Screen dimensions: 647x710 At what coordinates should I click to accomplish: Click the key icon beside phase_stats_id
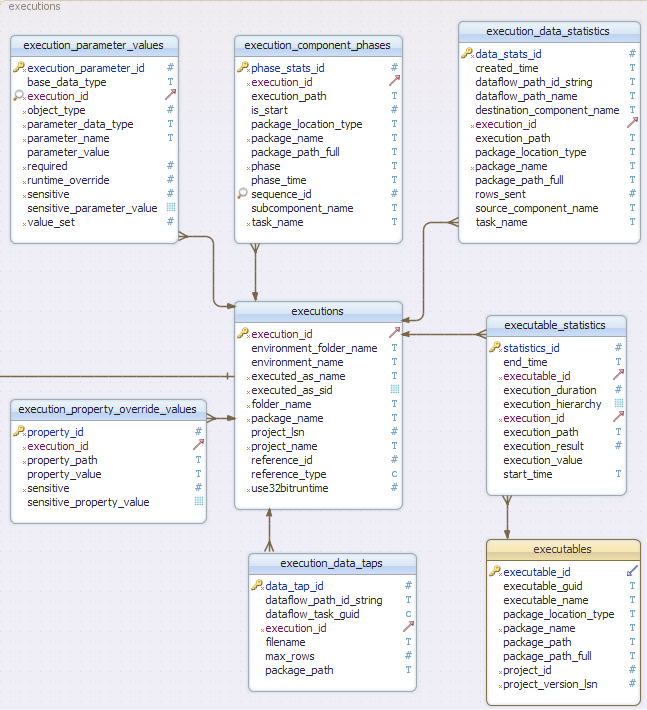pyautogui.click(x=243, y=68)
